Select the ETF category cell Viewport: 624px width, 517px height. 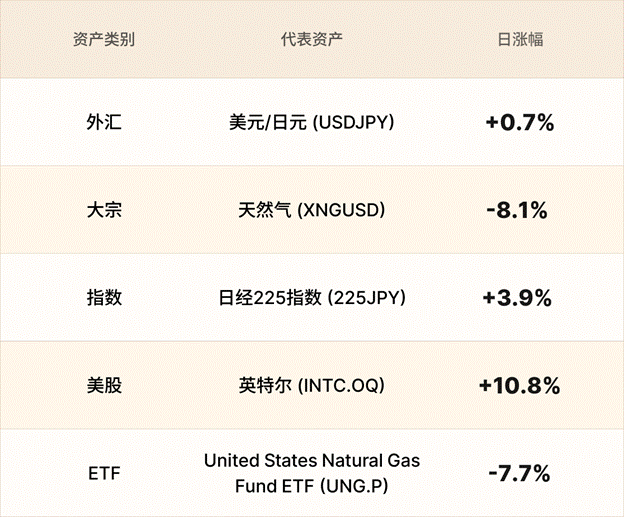coord(104,473)
